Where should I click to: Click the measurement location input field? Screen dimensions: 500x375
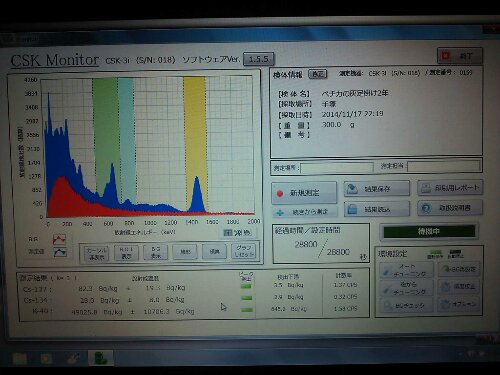[x=337, y=168]
